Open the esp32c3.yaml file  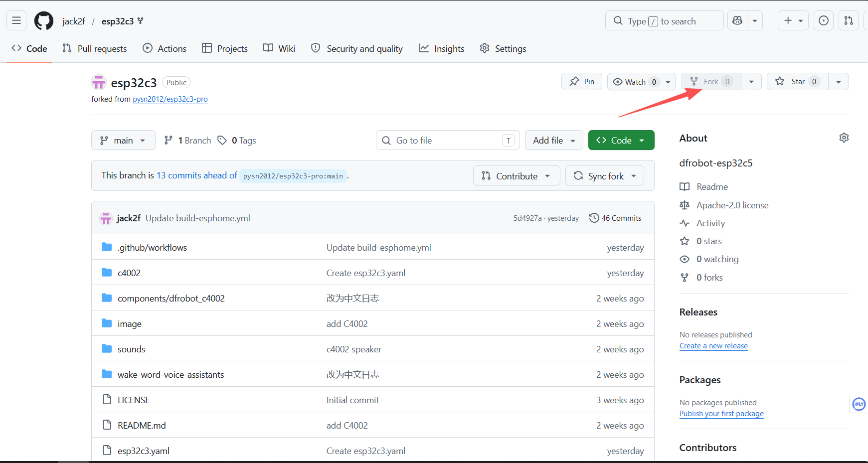tap(144, 451)
